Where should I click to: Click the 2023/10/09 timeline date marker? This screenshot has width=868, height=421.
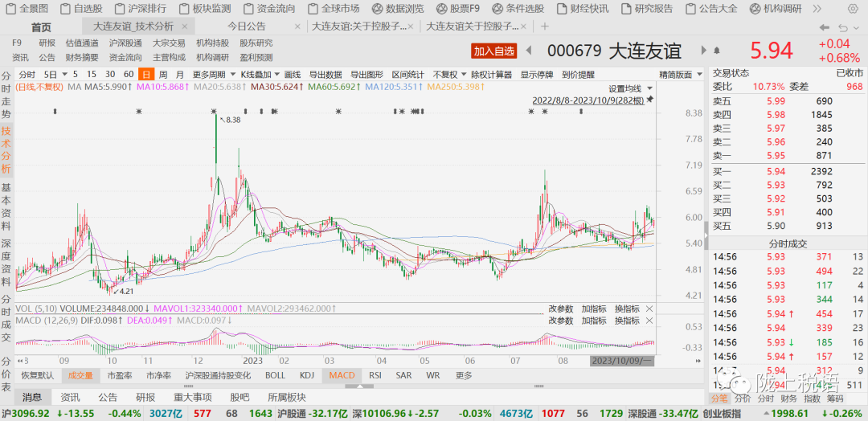pyautogui.click(x=621, y=361)
